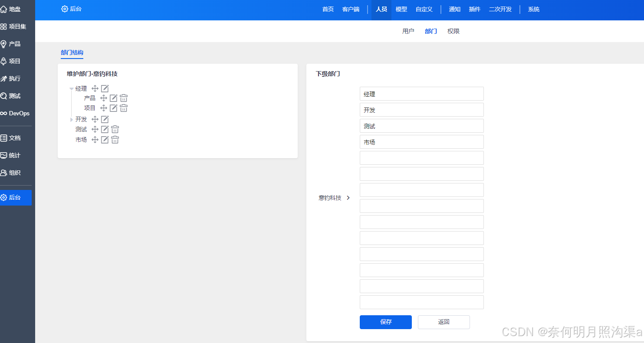The height and width of the screenshot is (343, 644).
Task: Edit the 开发 department
Action: (x=105, y=119)
